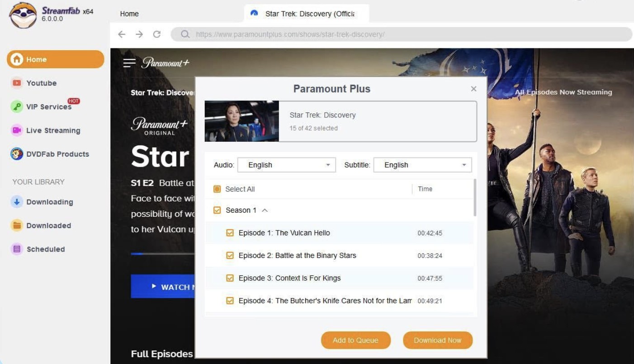Open Paramount+ hamburger menu
The width and height of the screenshot is (634, 364).
pyautogui.click(x=129, y=63)
